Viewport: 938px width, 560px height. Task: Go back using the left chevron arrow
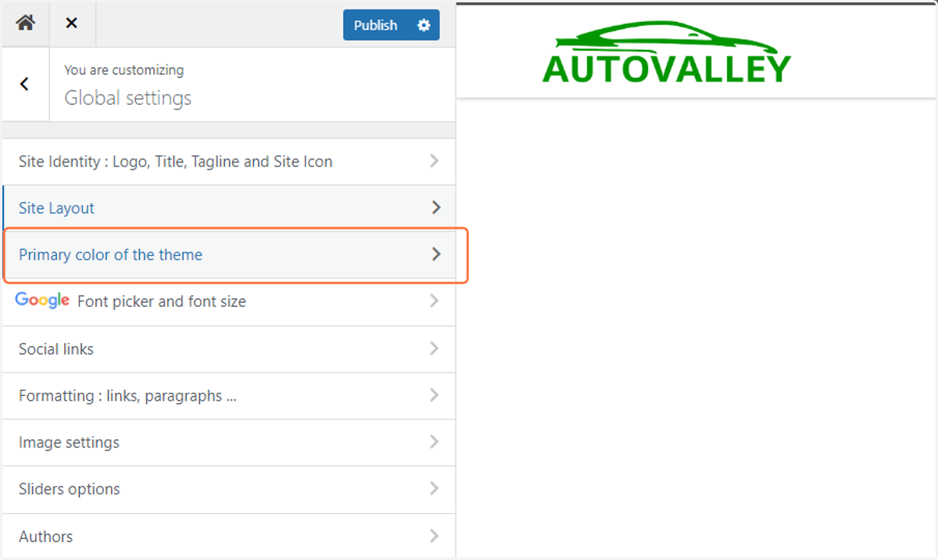click(x=25, y=84)
